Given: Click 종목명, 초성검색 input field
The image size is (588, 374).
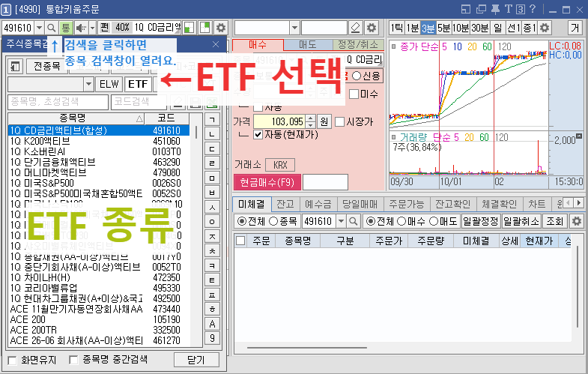Looking at the screenshot, I should 58,102.
